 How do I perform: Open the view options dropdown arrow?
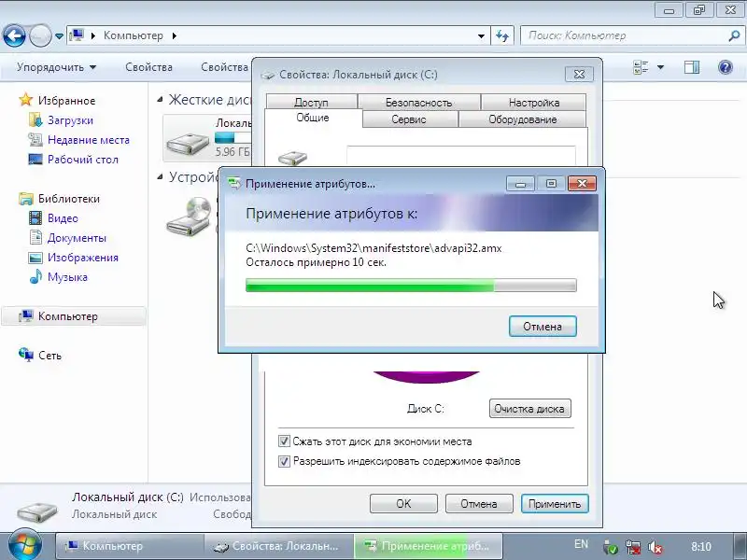click(x=661, y=67)
